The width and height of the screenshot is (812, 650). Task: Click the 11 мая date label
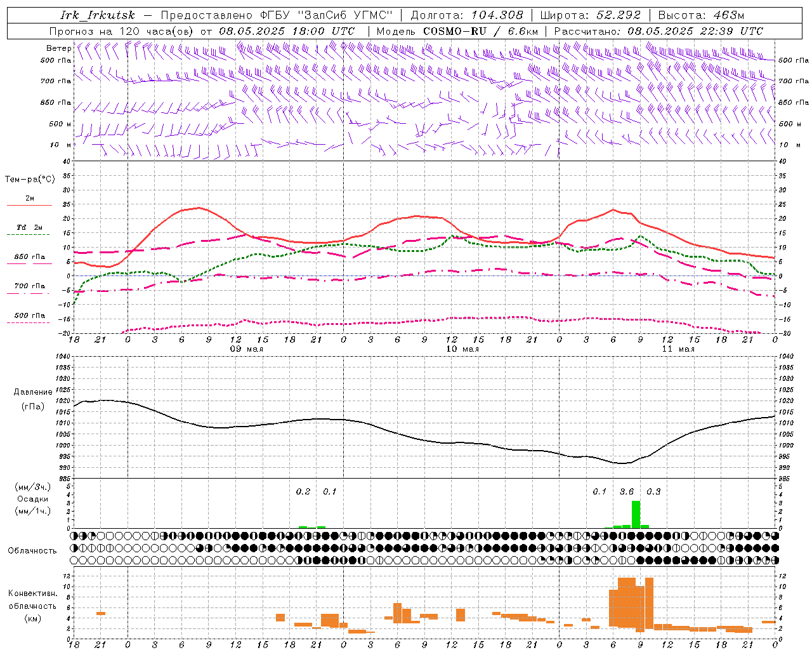pos(678,349)
